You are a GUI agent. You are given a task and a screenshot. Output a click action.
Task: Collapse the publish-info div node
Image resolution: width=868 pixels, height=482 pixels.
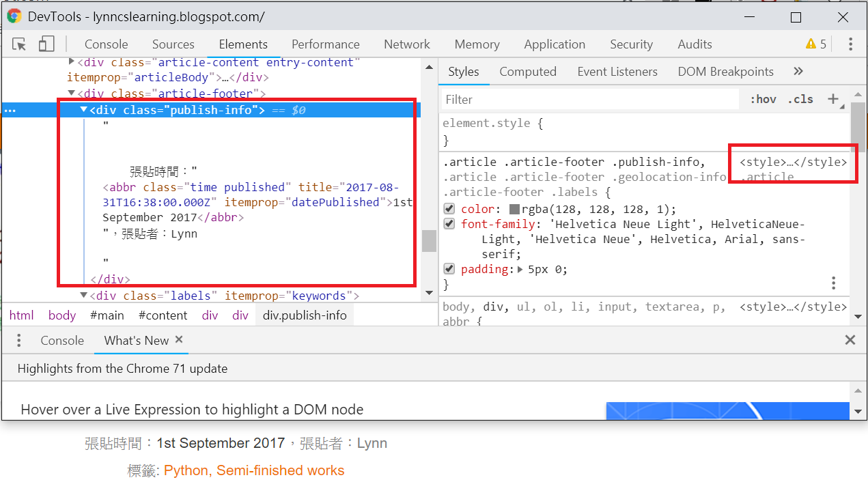point(83,109)
